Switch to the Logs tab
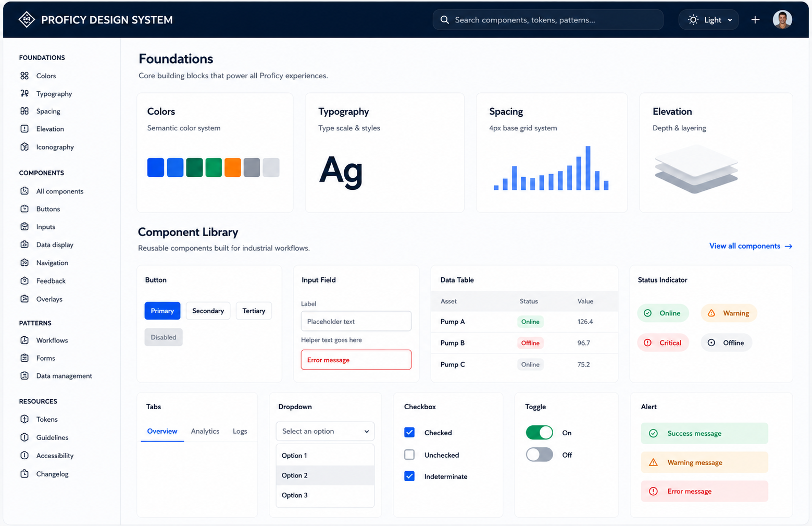Image resolution: width=812 pixels, height=526 pixels. pyautogui.click(x=240, y=431)
